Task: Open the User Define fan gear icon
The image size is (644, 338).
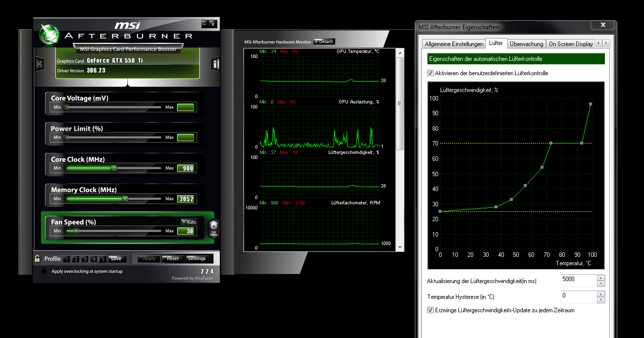Action: point(213,229)
